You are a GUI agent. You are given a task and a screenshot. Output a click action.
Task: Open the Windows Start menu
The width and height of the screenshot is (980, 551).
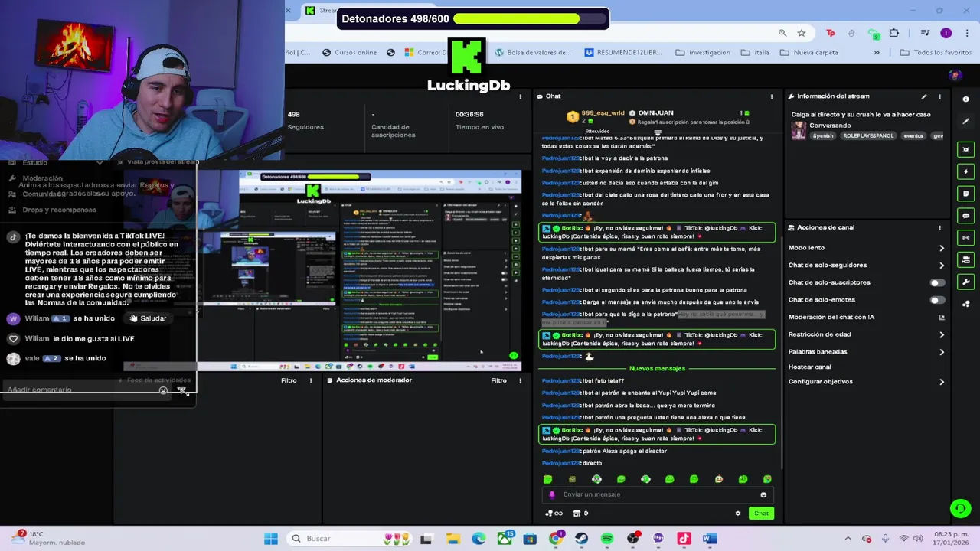(271, 539)
